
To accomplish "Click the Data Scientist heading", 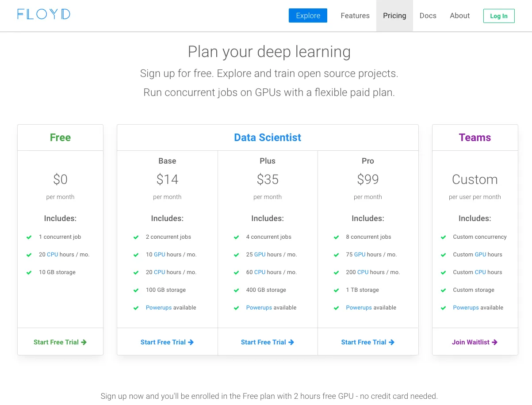I will 268,138.
